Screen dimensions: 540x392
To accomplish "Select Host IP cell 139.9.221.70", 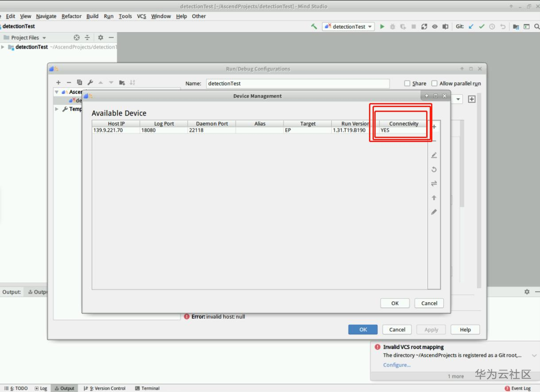I will (116, 131).
